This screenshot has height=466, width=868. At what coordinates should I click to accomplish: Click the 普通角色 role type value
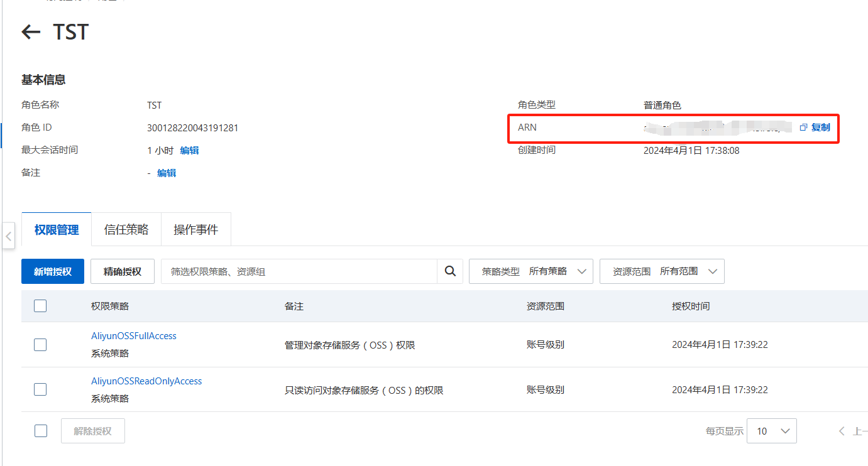[662, 105]
